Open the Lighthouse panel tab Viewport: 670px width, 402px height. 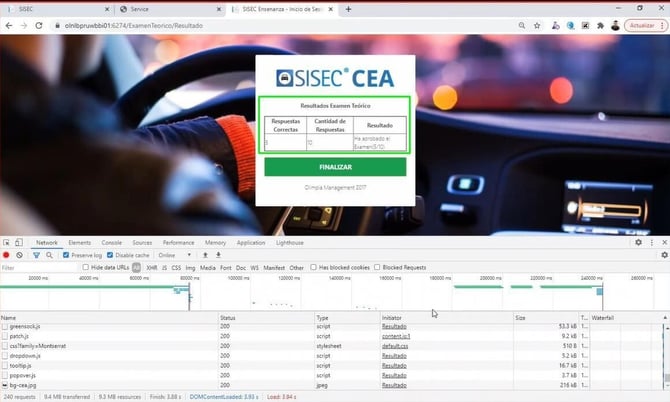click(290, 243)
